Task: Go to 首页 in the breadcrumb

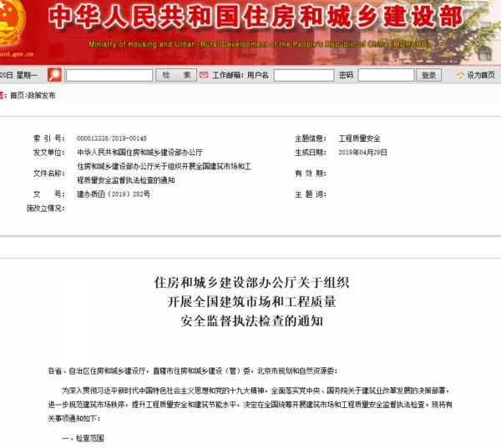Action: [17, 95]
